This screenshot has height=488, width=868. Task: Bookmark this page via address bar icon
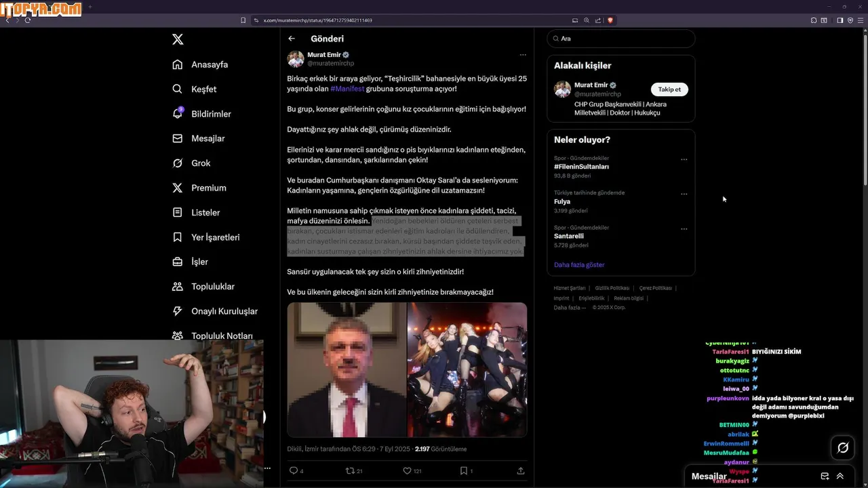pos(243,20)
